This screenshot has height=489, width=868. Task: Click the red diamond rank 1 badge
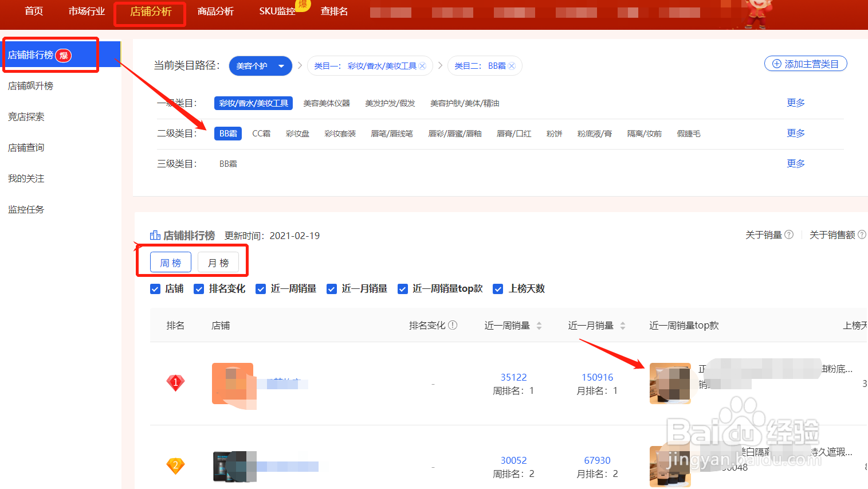175,382
